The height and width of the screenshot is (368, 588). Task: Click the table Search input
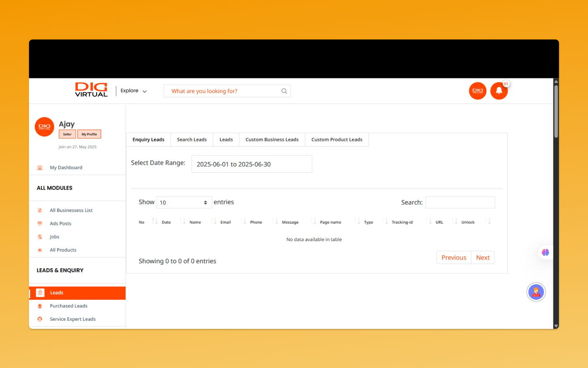click(x=460, y=202)
